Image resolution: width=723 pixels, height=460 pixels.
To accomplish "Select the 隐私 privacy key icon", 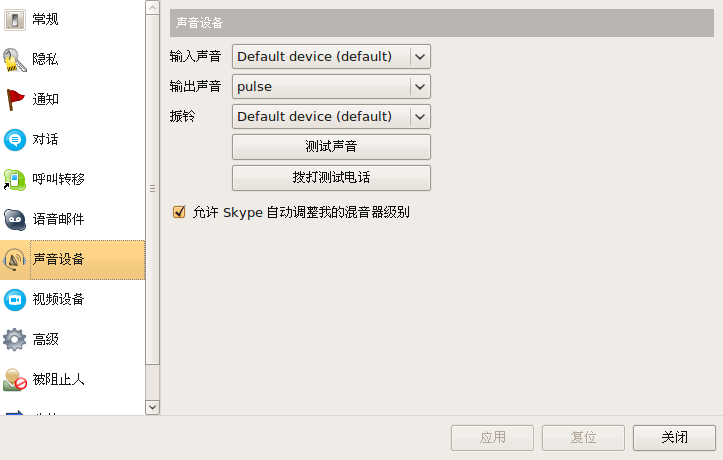I will [15, 60].
